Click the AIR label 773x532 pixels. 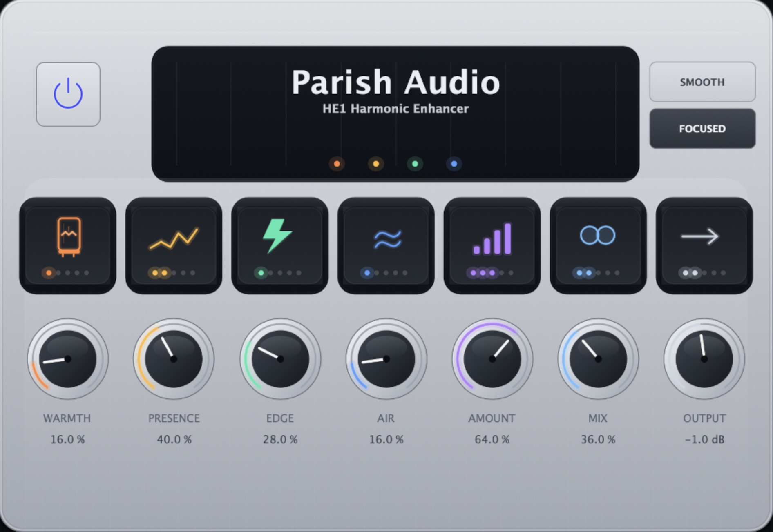point(386,418)
